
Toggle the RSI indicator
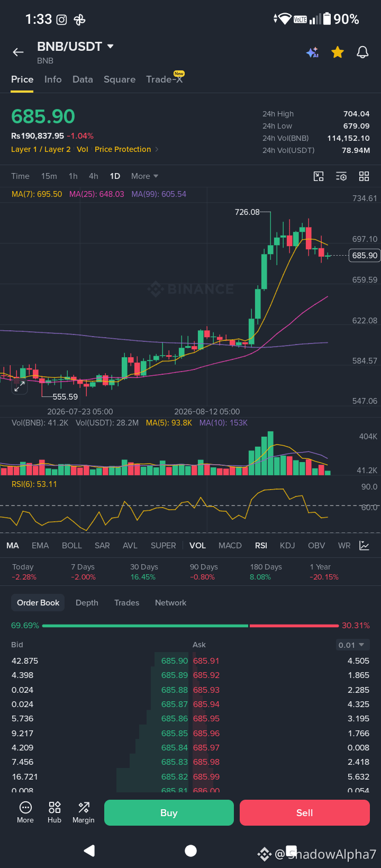tap(261, 546)
